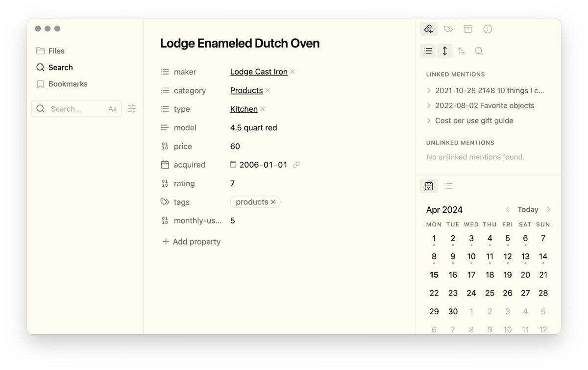
Task: Toggle show more context button
Action: click(444, 51)
